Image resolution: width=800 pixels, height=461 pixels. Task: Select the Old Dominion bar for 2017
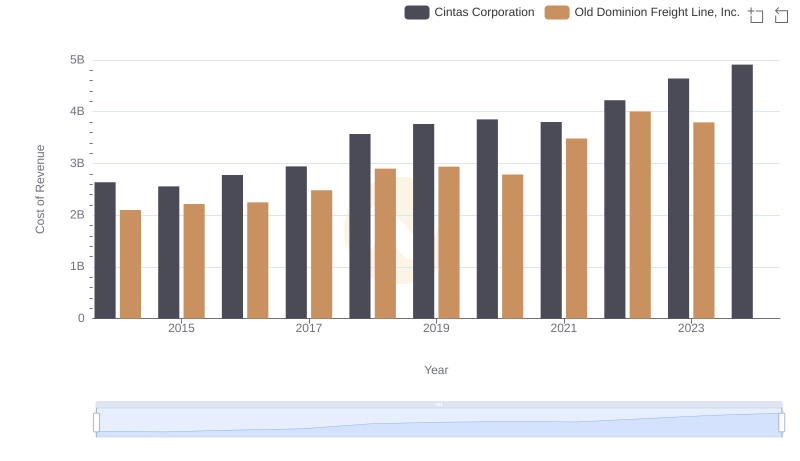click(x=321, y=254)
